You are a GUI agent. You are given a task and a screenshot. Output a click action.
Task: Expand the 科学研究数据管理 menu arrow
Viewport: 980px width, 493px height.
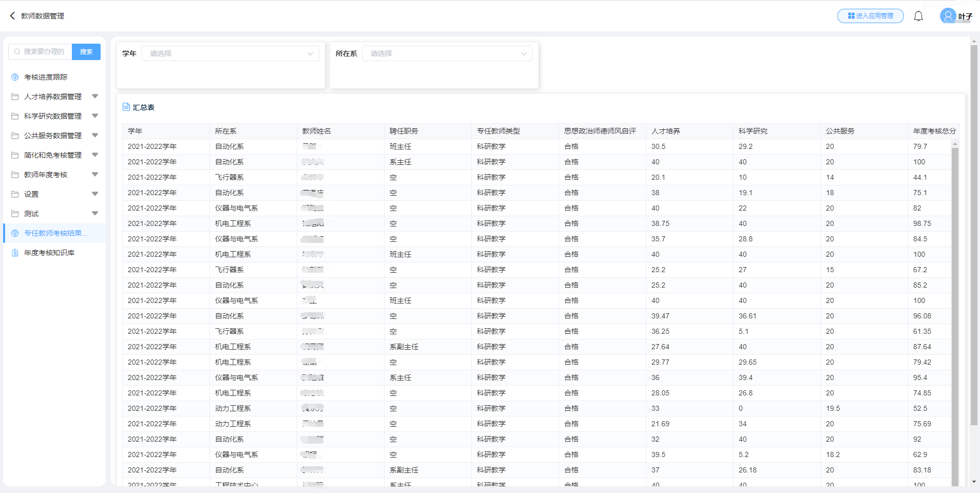click(x=95, y=116)
